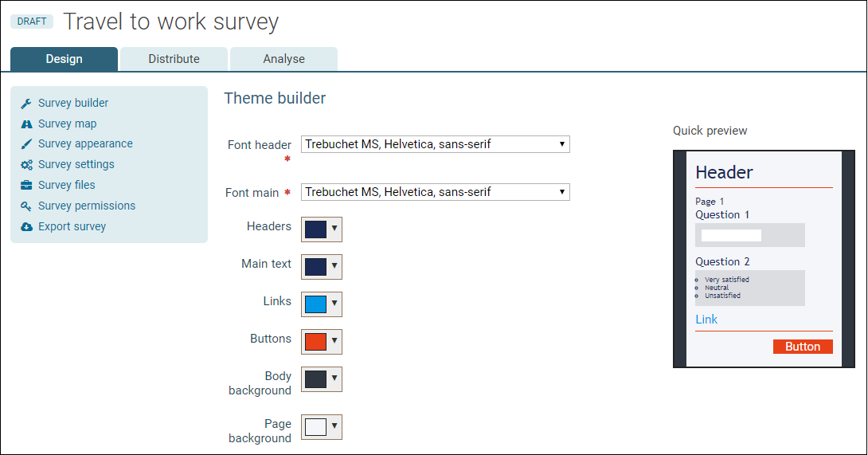Pick the dark Body background color swatch
This screenshot has width=868, height=455.
[315, 379]
